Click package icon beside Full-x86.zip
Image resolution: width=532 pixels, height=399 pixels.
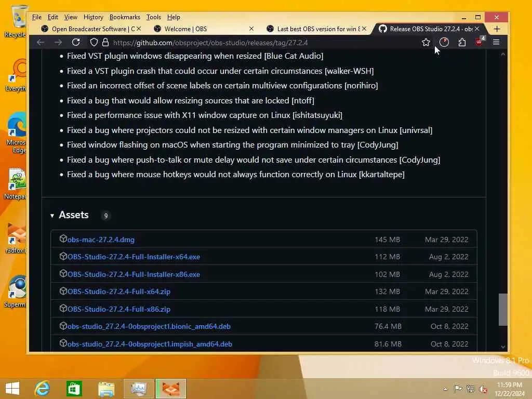(x=63, y=308)
